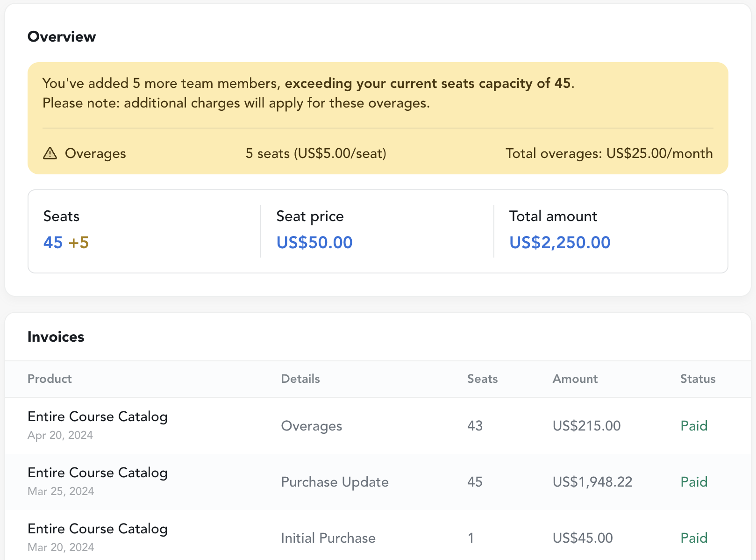Click the 43 seats cell
The image size is (756, 560).
tap(475, 426)
